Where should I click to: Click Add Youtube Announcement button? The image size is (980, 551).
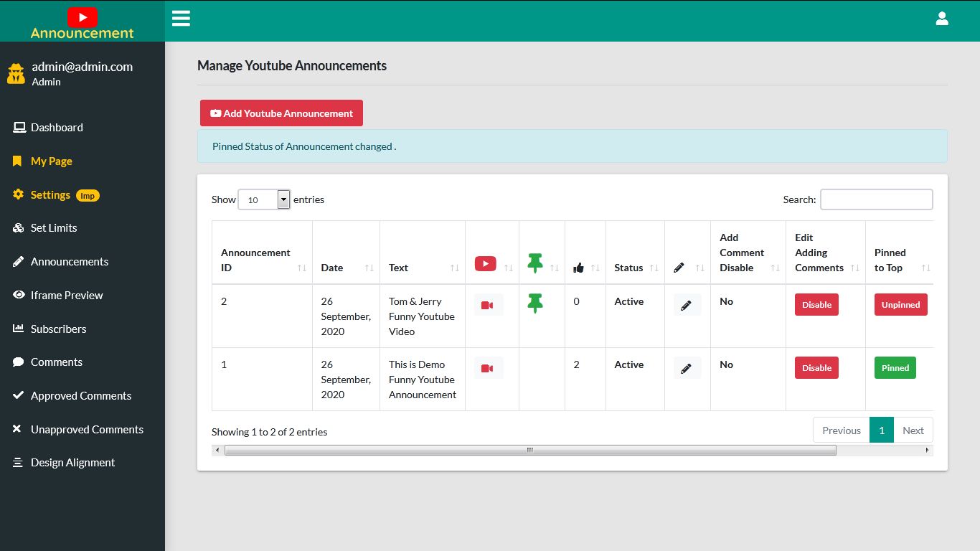[x=281, y=113]
